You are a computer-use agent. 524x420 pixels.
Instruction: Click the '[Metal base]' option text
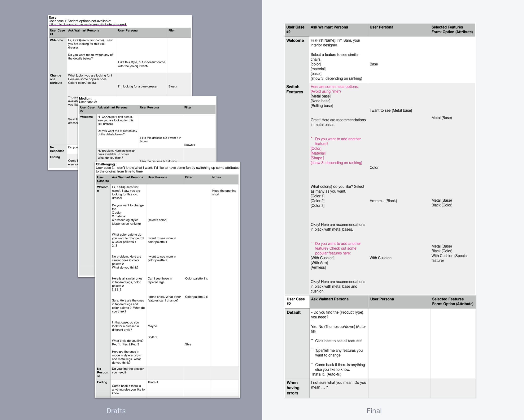coord(320,96)
